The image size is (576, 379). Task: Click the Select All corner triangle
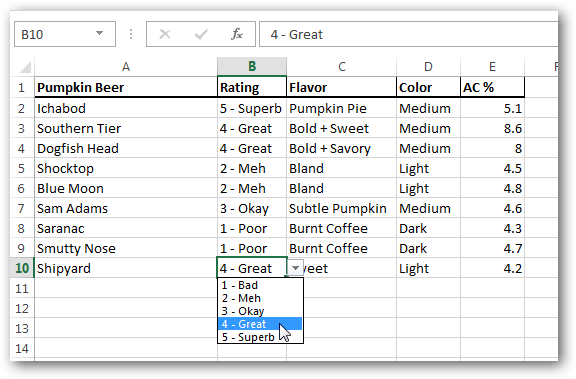[25, 67]
